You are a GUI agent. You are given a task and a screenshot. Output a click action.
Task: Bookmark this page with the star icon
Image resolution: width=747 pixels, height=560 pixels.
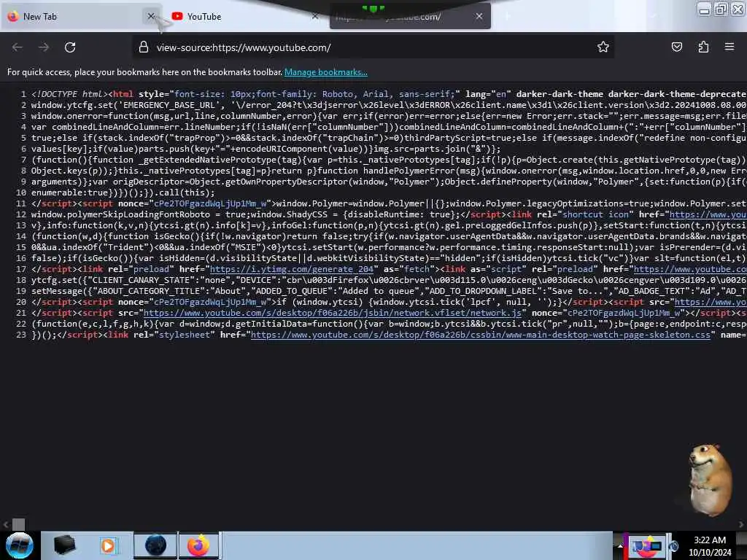pos(603,47)
